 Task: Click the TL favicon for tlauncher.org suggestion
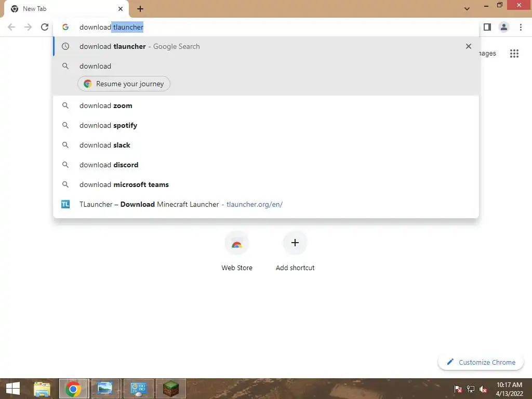point(65,204)
